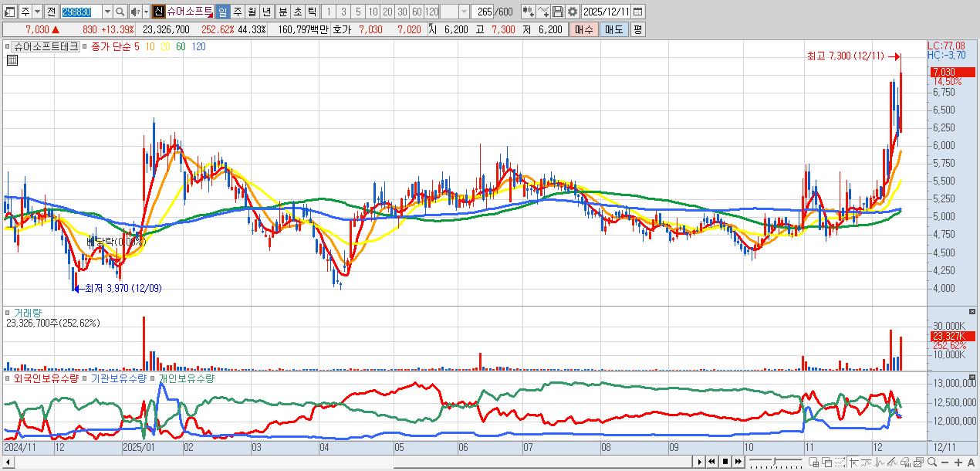The image size is (980, 471).
Task: Switch to the 분 minute period tab
Action: click(x=282, y=12)
